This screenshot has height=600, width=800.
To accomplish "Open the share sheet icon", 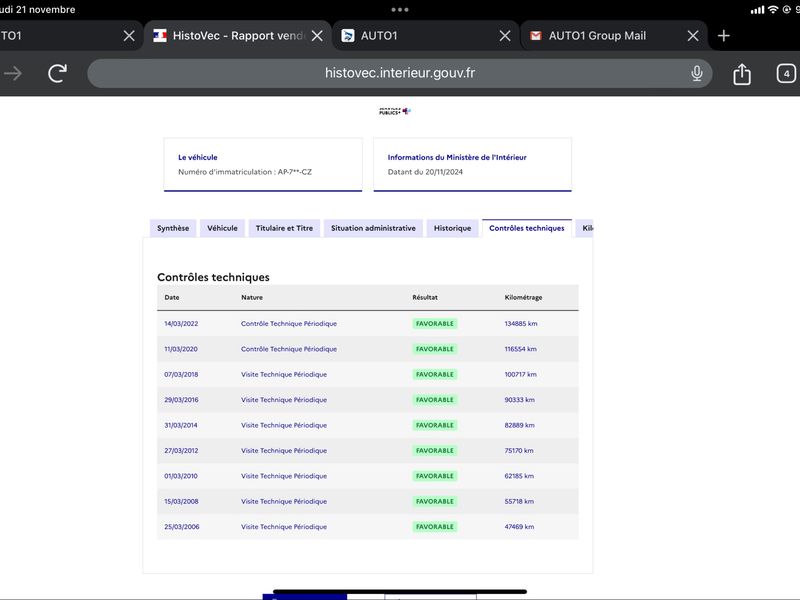I will pos(742,74).
